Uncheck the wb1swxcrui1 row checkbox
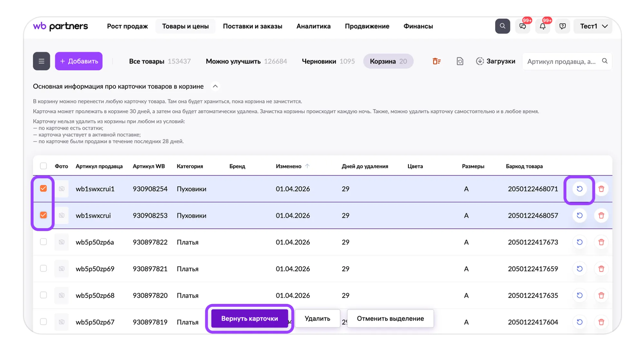 [x=43, y=189]
